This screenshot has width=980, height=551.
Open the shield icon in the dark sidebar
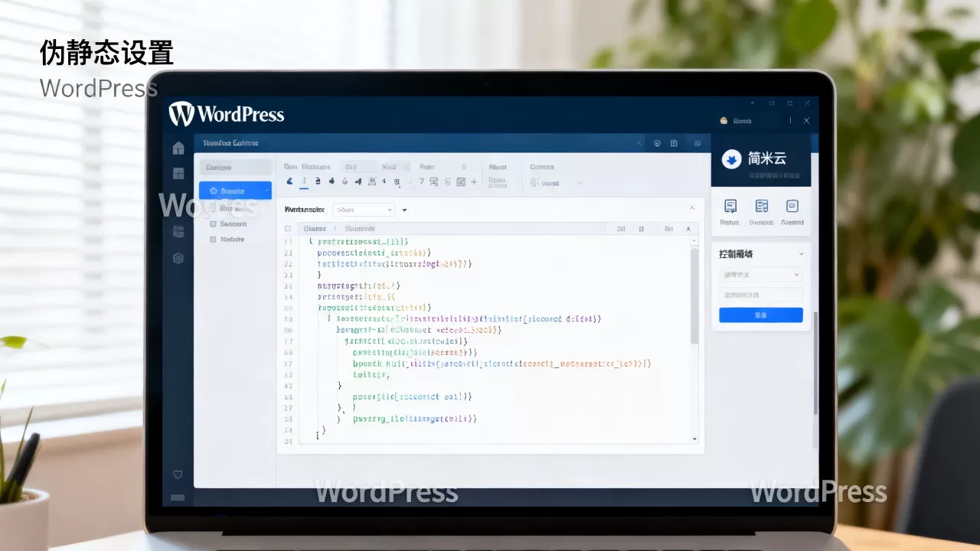coord(178,474)
